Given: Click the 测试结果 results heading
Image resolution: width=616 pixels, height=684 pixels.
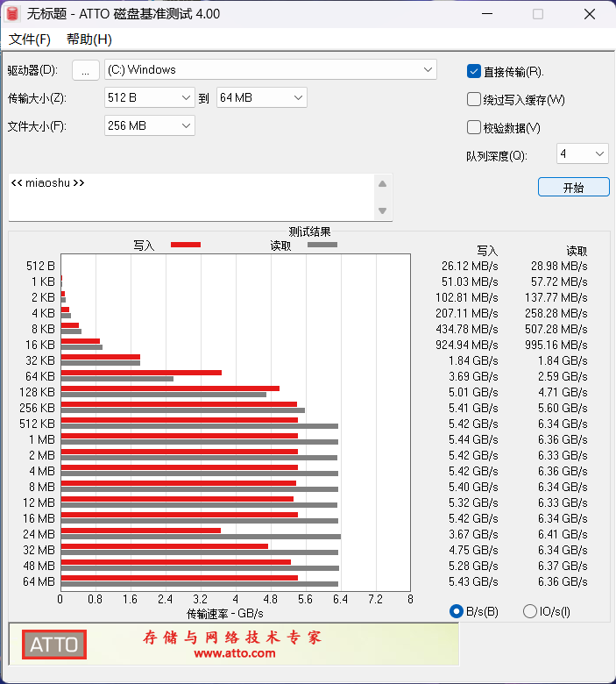Looking at the screenshot, I should coord(309,232).
